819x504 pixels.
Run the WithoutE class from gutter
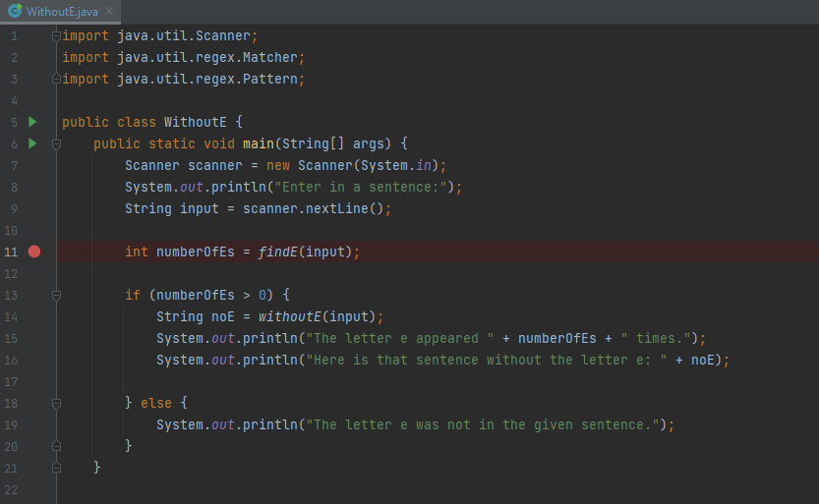click(32, 122)
